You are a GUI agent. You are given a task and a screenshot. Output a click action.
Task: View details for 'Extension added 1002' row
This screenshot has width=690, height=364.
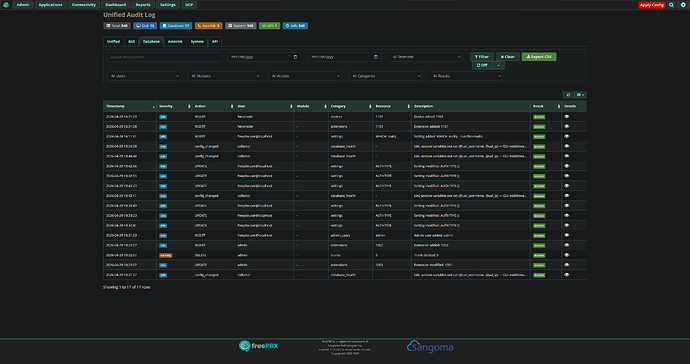pos(566,245)
